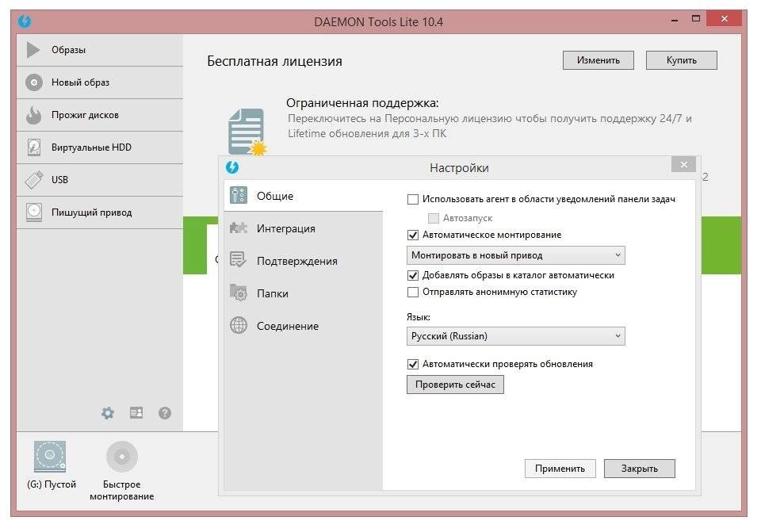Click the Бесплатная лицензия heading
Screen dimensions: 761x532
(x=275, y=61)
